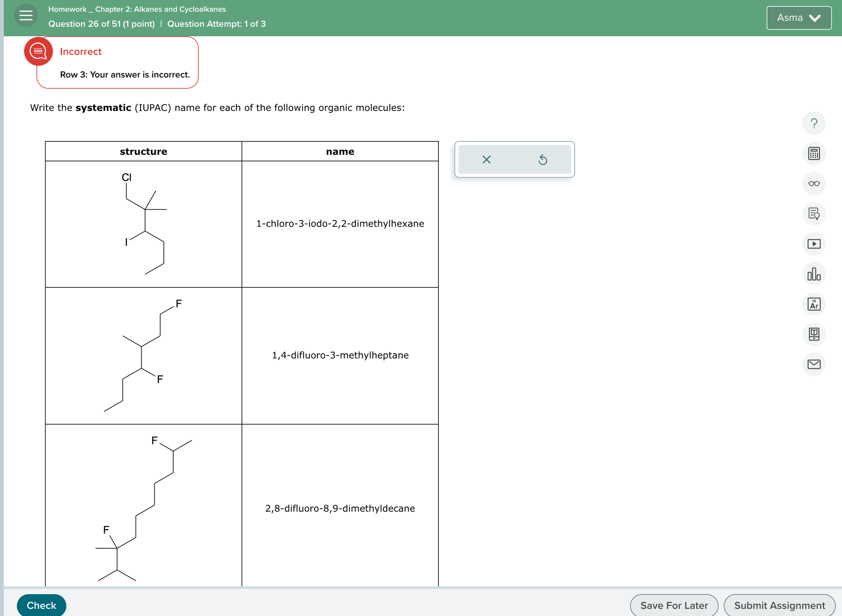Open the hamburger navigation menu

[x=26, y=15]
